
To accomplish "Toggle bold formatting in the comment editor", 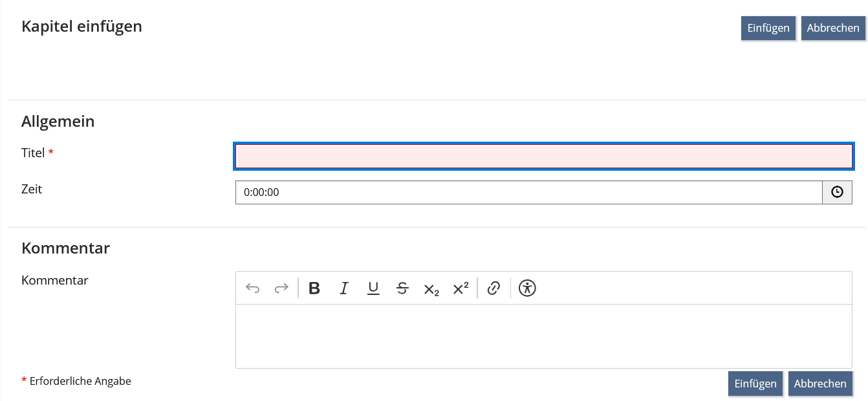I will pyautogui.click(x=314, y=288).
